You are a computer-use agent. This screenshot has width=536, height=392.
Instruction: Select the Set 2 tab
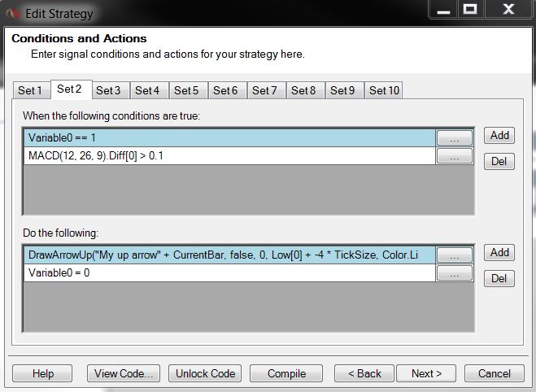[71, 89]
